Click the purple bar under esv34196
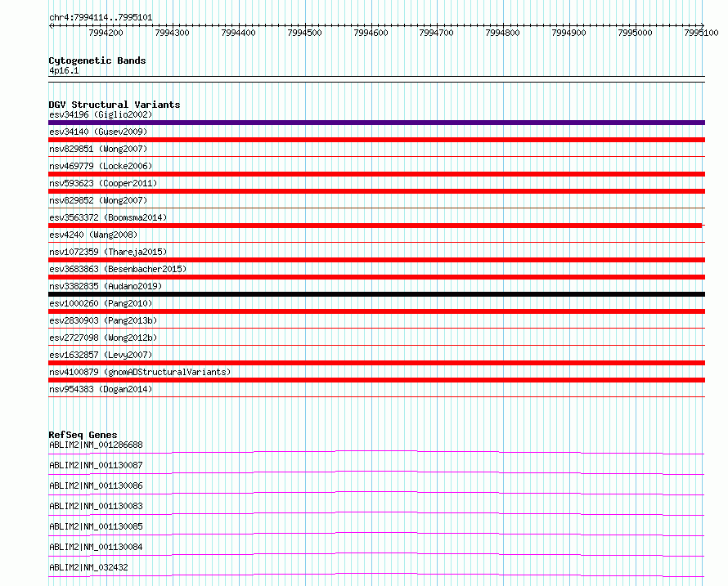Viewport: 728px width, 586px height. 376,123
